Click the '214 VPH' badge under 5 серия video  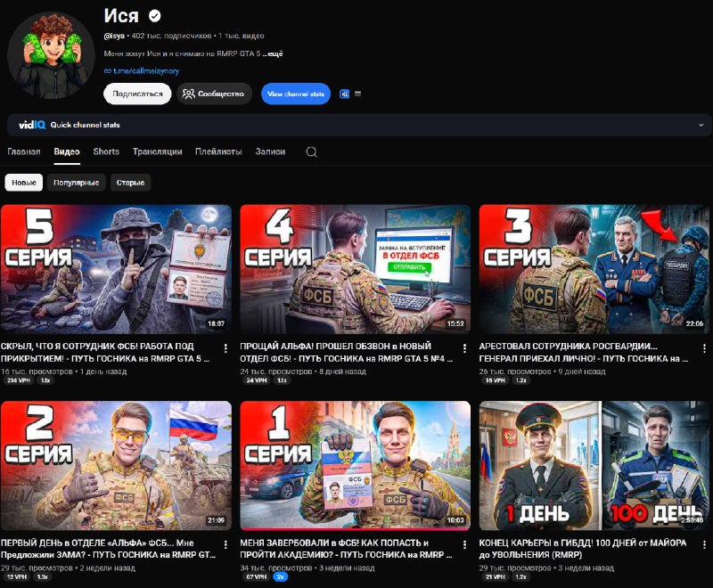19,380
